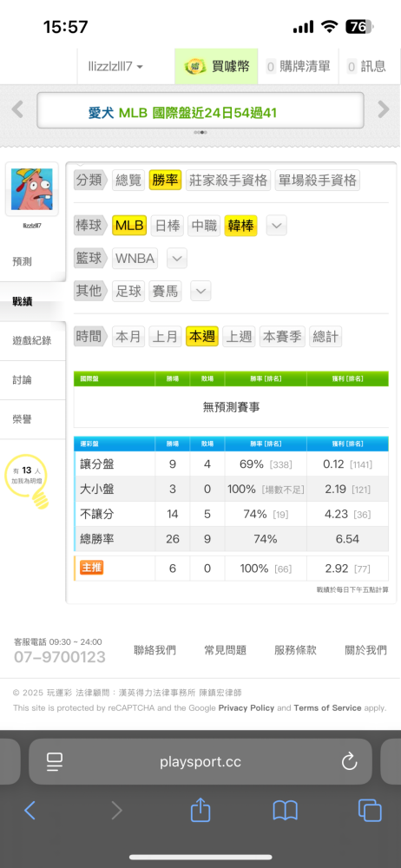Choose the 中職 league
This screenshot has width=401, height=868.
tap(204, 226)
